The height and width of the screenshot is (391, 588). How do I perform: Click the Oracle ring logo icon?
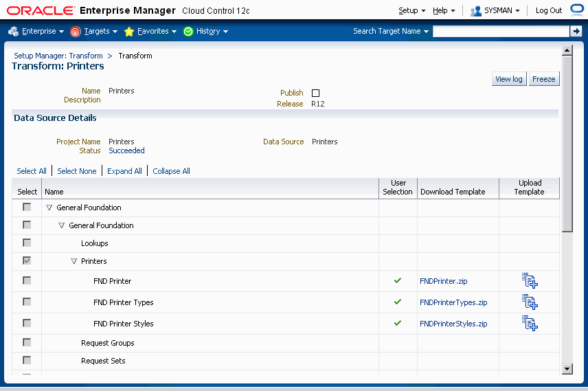(x=577, y=10)
